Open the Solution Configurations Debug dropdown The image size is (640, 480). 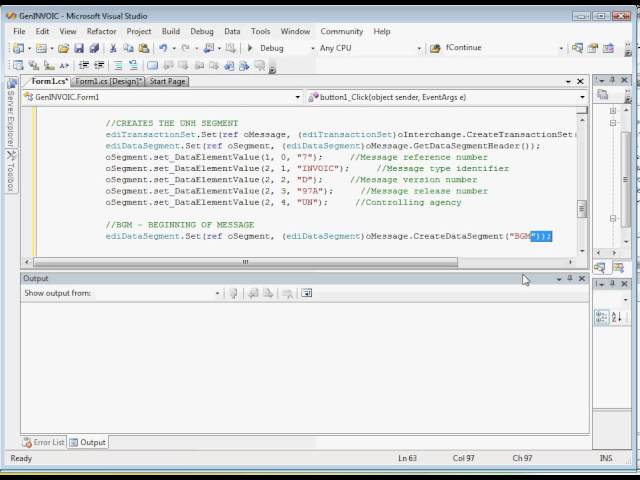313,48
